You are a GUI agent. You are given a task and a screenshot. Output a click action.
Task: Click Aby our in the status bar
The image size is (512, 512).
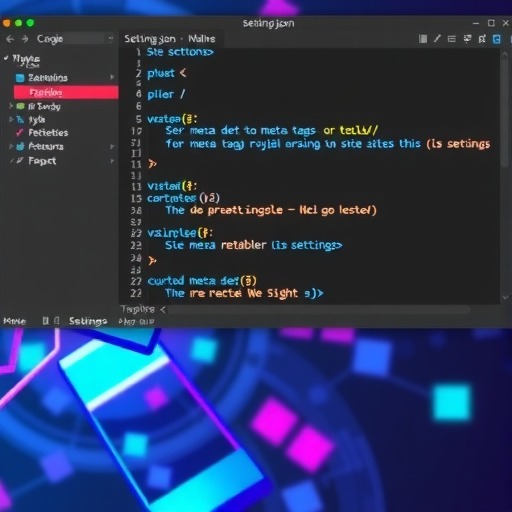(136, 322)
